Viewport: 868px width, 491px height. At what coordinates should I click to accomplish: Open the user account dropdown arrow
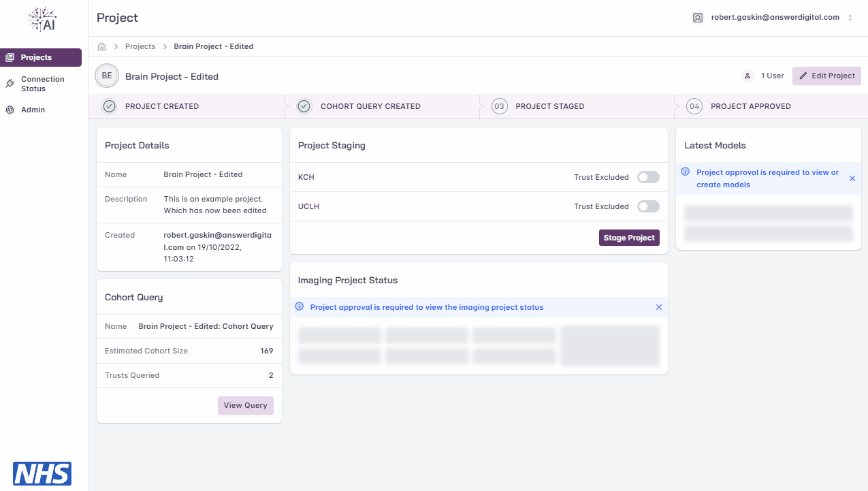tap(850, 18)
